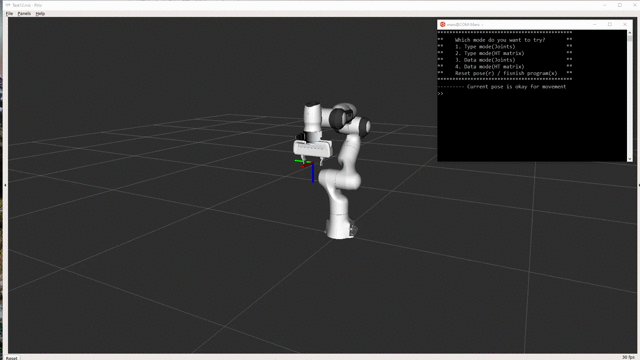Click the terminal scrollbar thumb

pos(630,38)
